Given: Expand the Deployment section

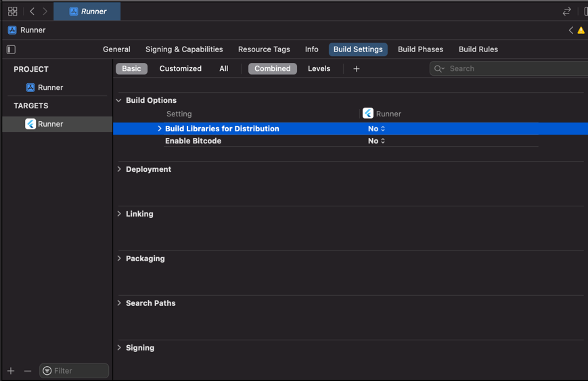Looking at the screenshot, I should pos(119,169).
